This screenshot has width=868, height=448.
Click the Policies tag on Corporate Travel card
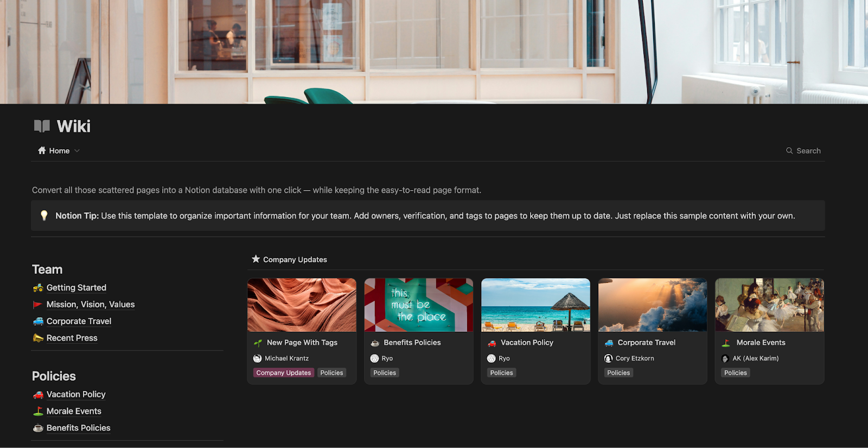618,373
